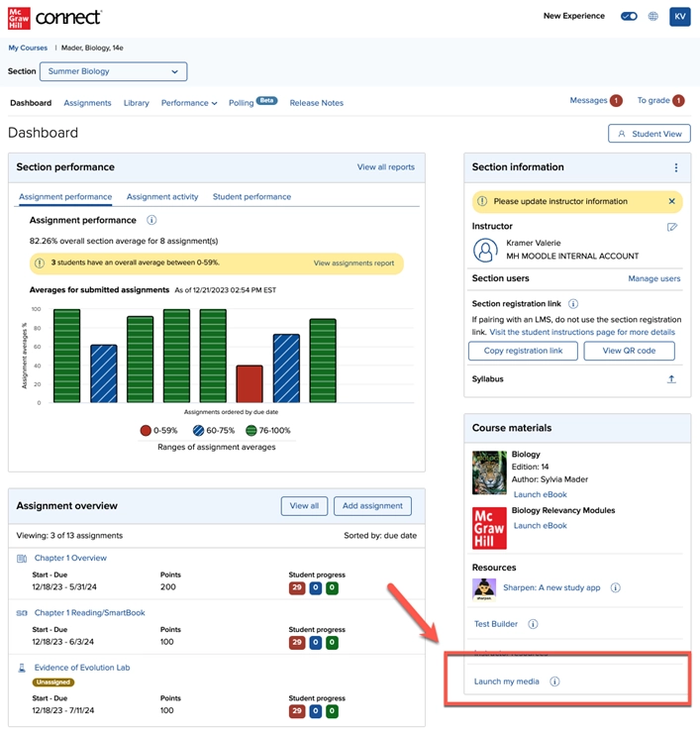Screen dimensions: 700x733
Task: Click the Unassigned status tag
Action: pos(53,682)
